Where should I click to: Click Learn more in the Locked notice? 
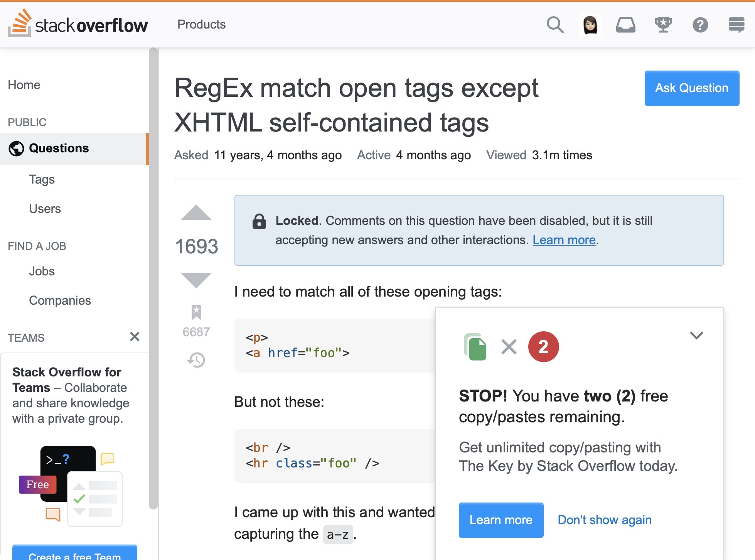click(x=564, y=240)
